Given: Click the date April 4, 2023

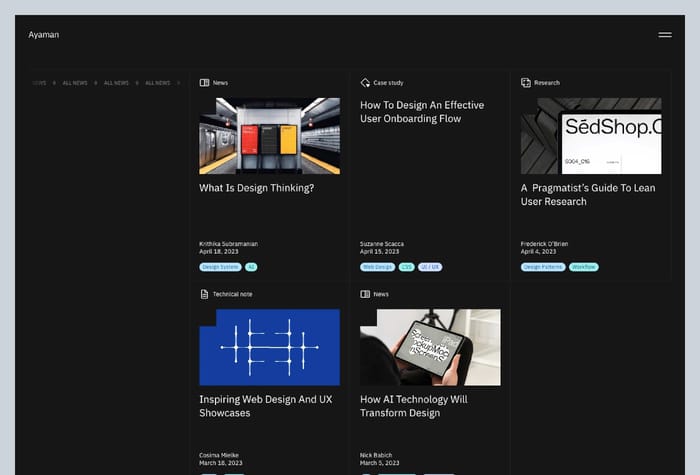Looking at the screenshot, I should 538,252.
